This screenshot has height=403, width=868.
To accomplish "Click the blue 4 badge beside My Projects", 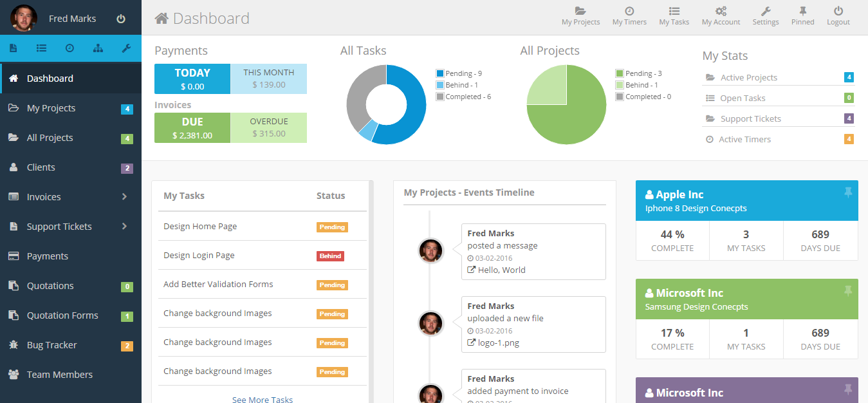I will [x=127, y=109].
